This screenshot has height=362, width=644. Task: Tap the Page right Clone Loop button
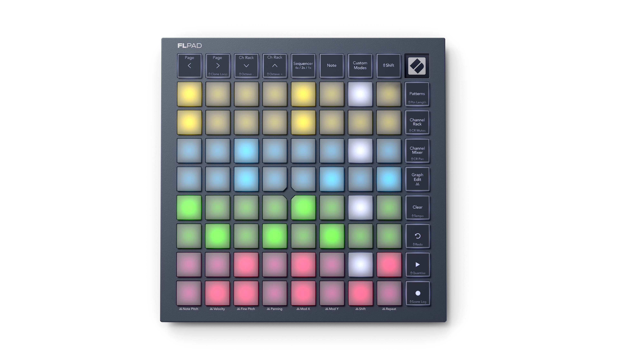218,66
